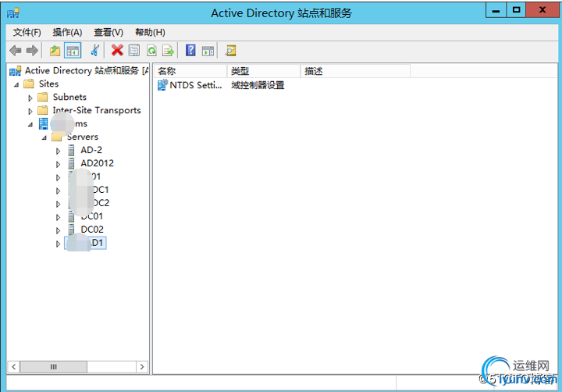
Task: Click the tree pane scrollbar right arrow
Action: tap(142, 366)
